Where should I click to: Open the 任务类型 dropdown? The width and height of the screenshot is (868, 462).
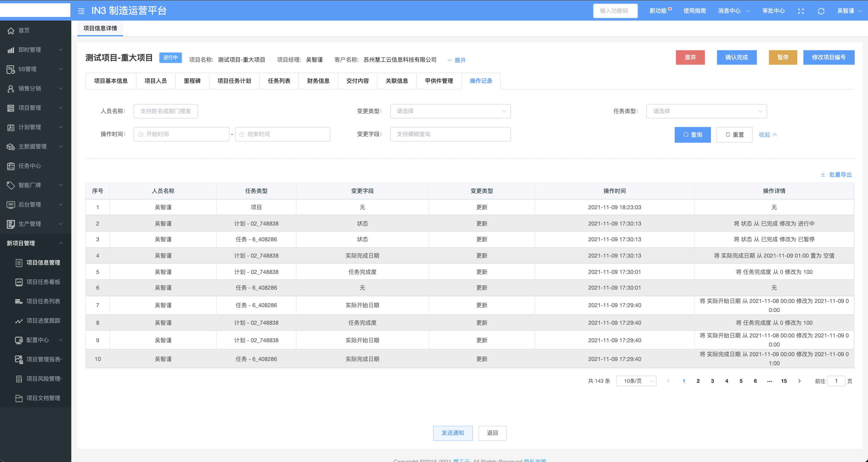706,111
